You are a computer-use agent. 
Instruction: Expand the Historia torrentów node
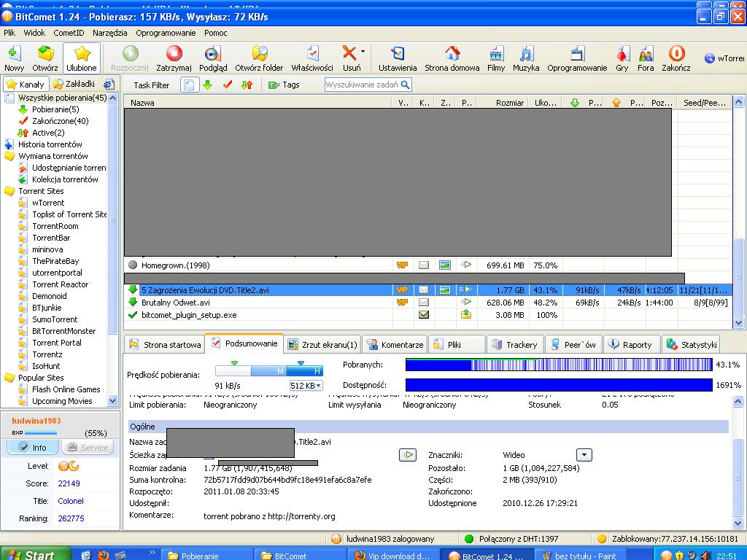pos(9,144)
